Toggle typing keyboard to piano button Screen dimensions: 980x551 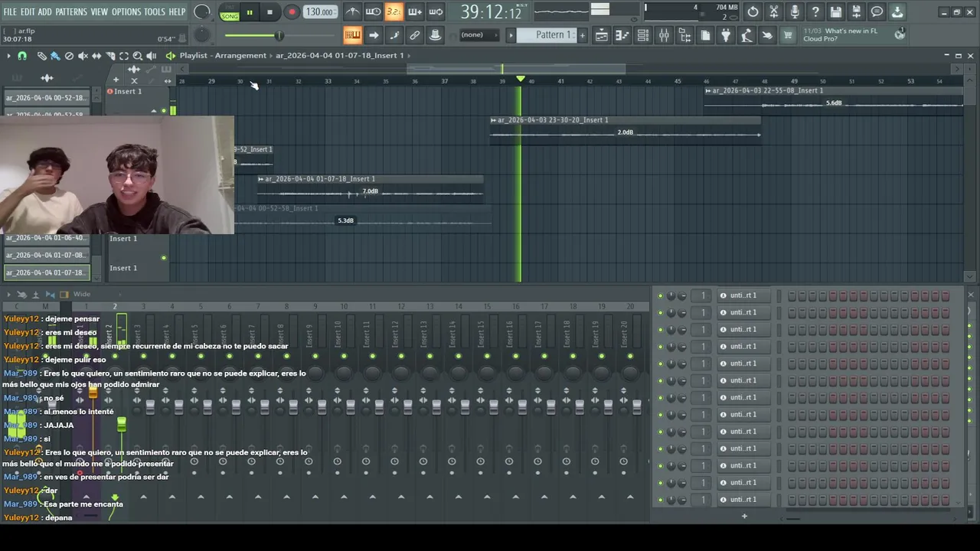(x=352, y=34)
